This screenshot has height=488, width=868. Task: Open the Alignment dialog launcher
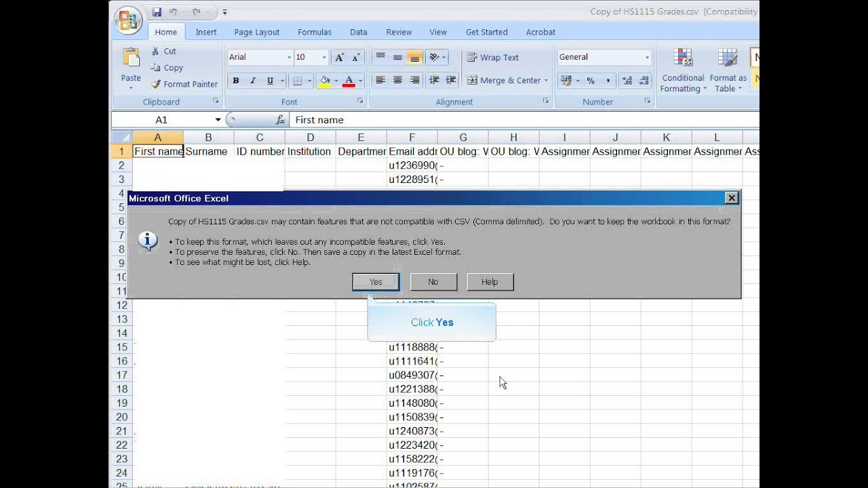coord(546,101)
